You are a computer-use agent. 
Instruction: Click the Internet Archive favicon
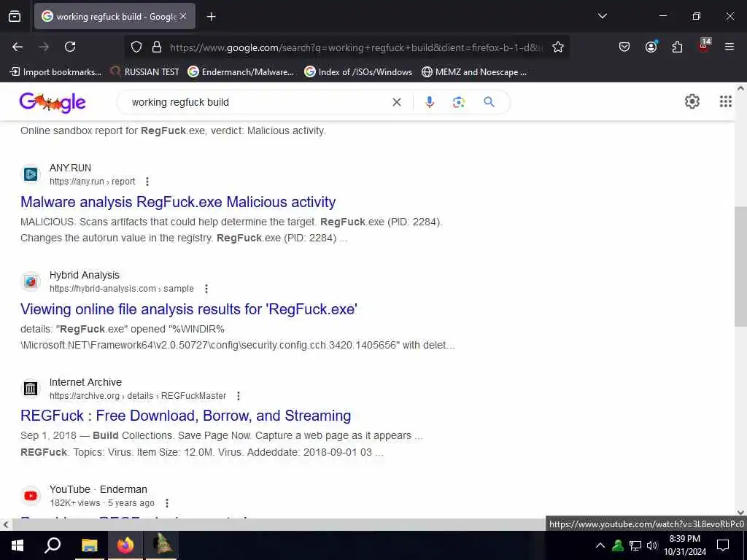click(x=31, y=389)
